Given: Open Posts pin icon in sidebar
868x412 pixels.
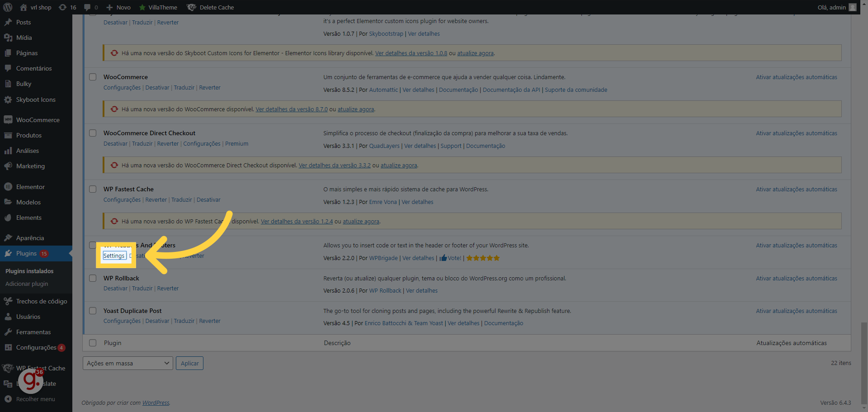Looking at the screenshot, I should click(8, 22).
